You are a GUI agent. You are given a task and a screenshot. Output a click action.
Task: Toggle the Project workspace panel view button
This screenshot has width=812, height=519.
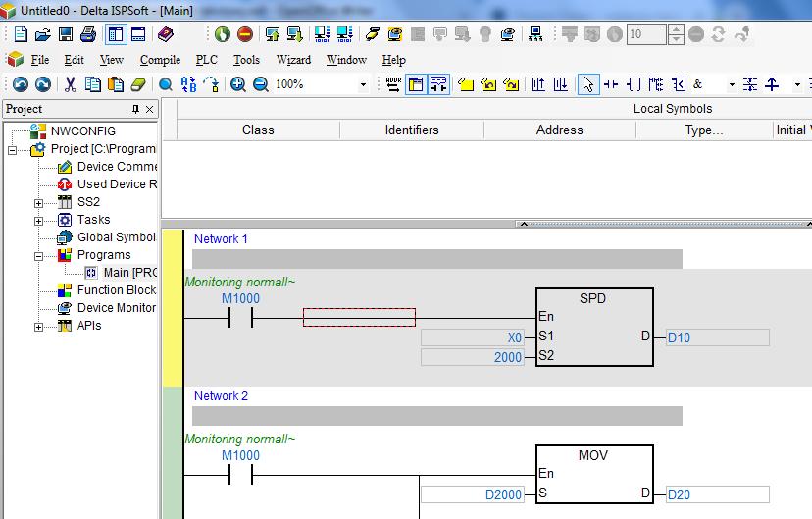click(116, 34)
